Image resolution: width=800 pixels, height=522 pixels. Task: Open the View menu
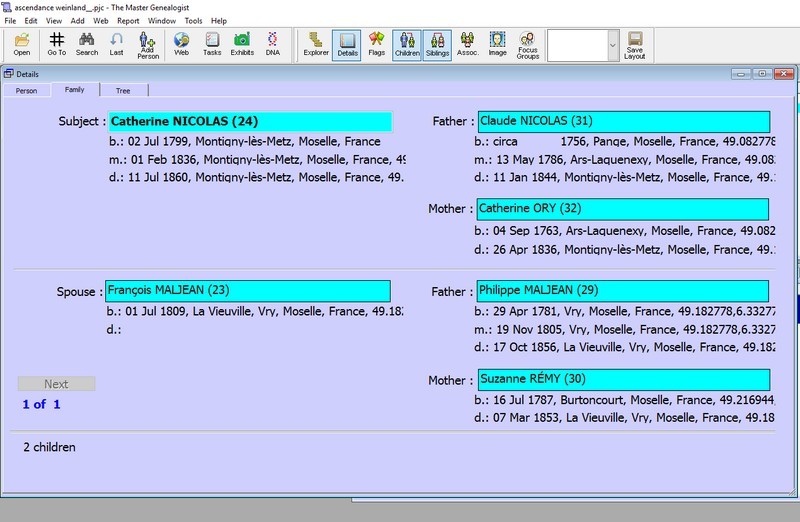(x=54, y=21)
